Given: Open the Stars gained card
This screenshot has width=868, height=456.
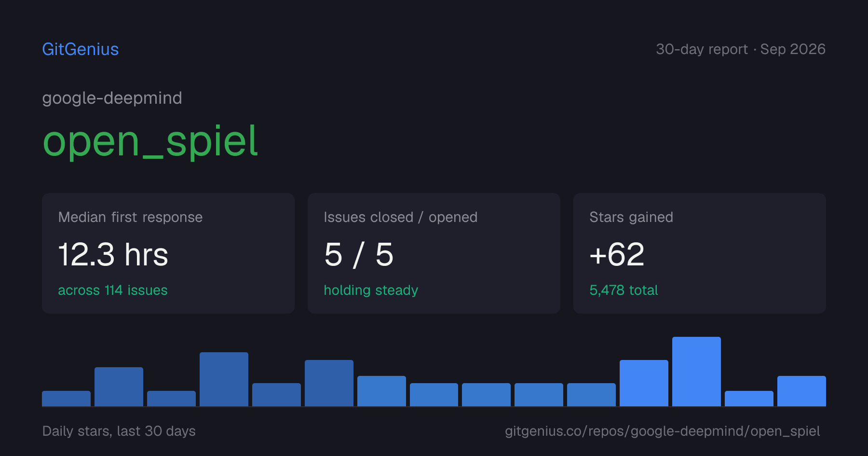Looking at the screenshot, I should pyautogui.click(x=700, y=253).
